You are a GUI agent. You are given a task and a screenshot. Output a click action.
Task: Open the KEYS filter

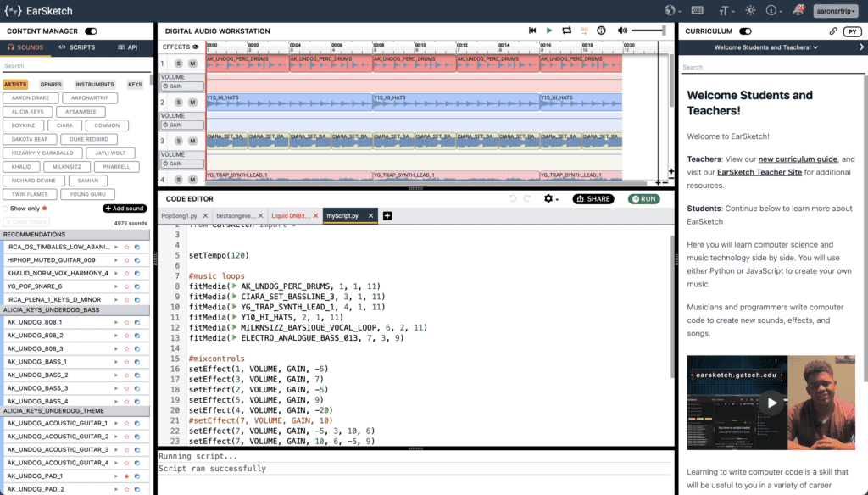135,85
